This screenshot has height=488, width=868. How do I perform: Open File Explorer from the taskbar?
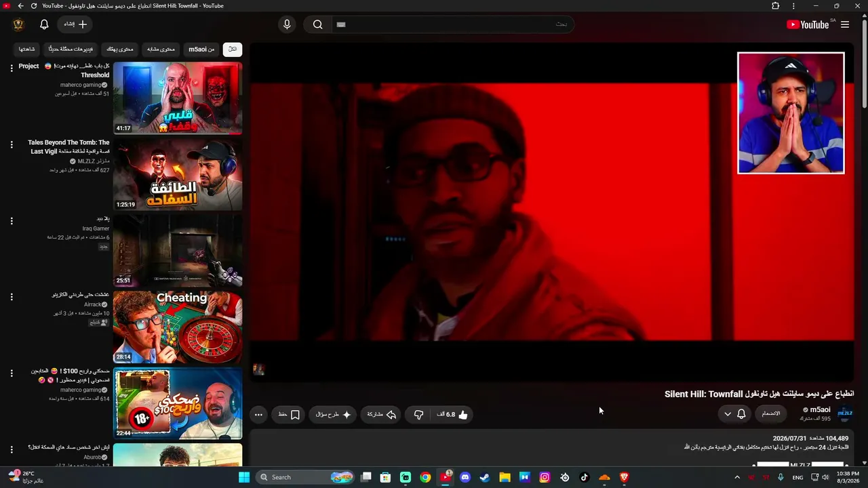(x=505, y=477)
